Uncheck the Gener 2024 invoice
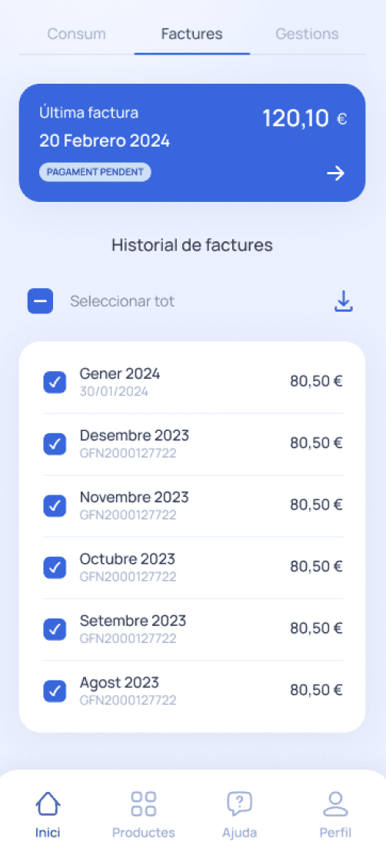Viewport: 386px width, 868px height. tap(55, 382)
